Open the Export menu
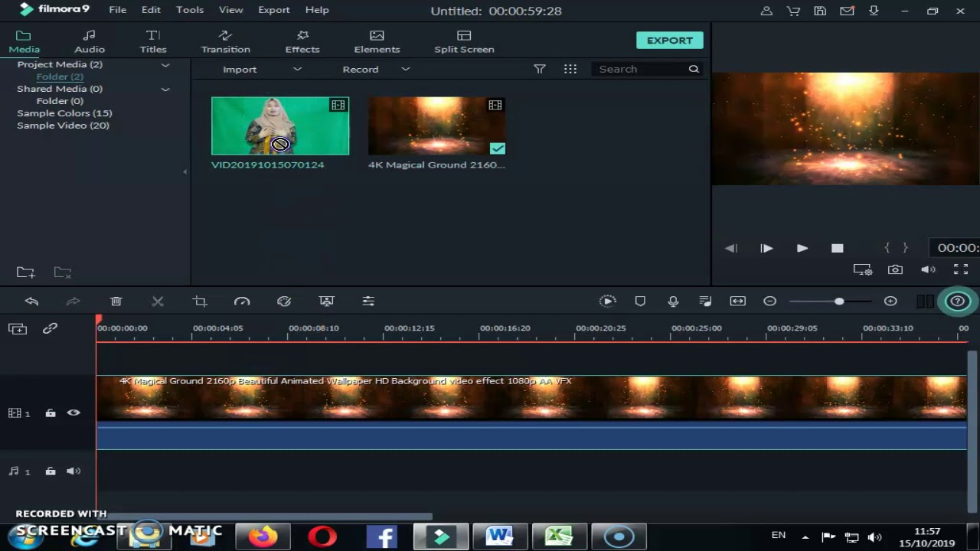The width and height of the screenshot is (980, 551). click(274, 10)
